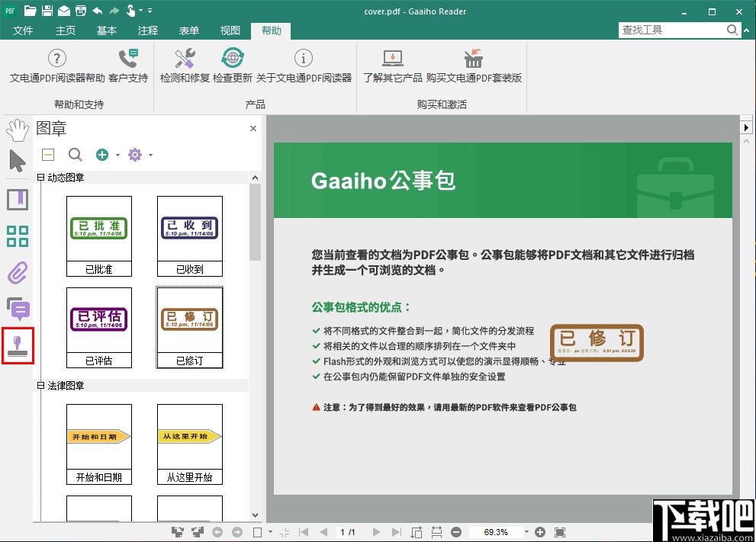Select the 已评估 stamp thumbnail
Screen dimensions: 756x542
(99, 328)
